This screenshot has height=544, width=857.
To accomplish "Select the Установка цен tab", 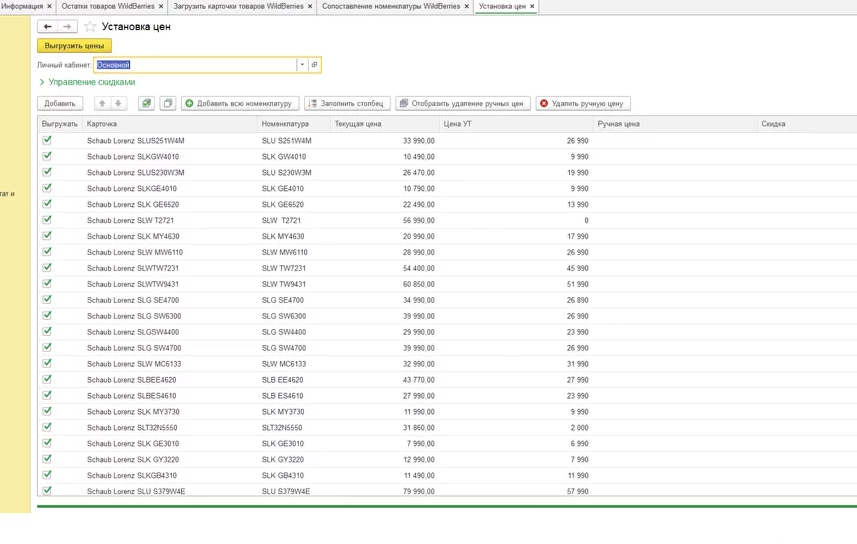I will point(502,6).
